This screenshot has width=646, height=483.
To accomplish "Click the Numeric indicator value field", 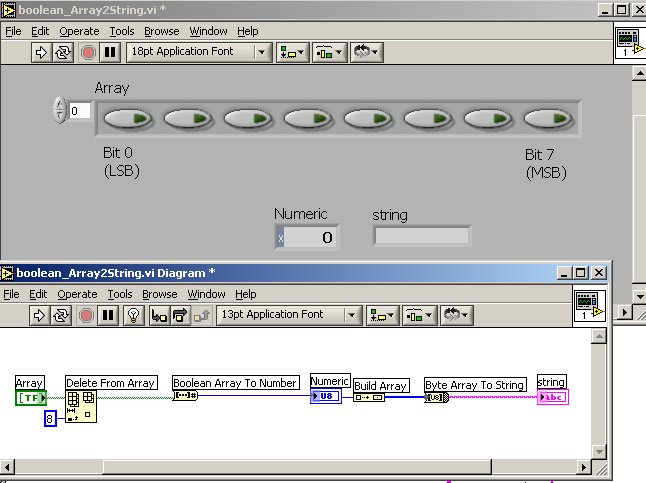I will [x=311, y=237].
